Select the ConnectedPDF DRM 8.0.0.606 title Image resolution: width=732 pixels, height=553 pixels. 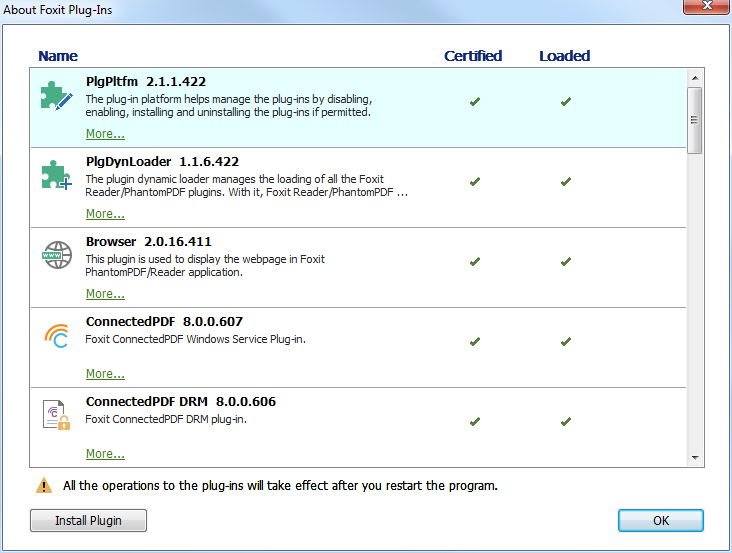[181, 402]
